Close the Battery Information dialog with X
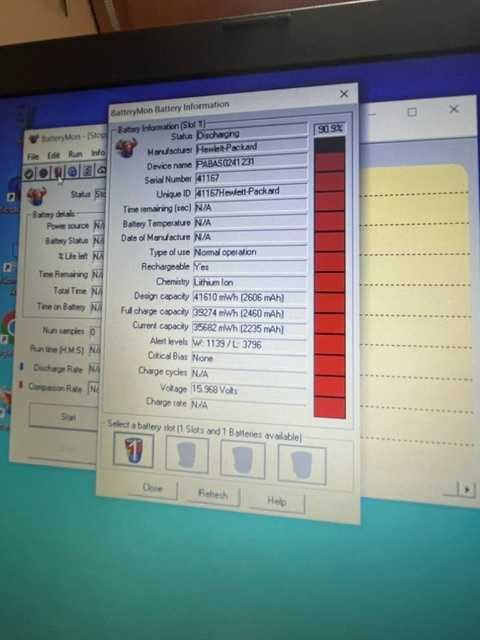This screenshot has width=480, height=640. pyautogui.click(x=344, y=94)
